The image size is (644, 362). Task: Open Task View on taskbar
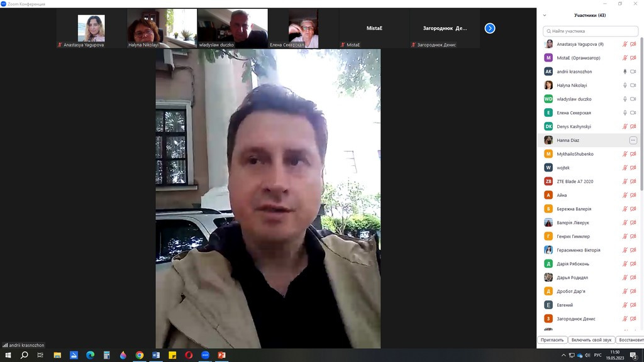(40, 355)
